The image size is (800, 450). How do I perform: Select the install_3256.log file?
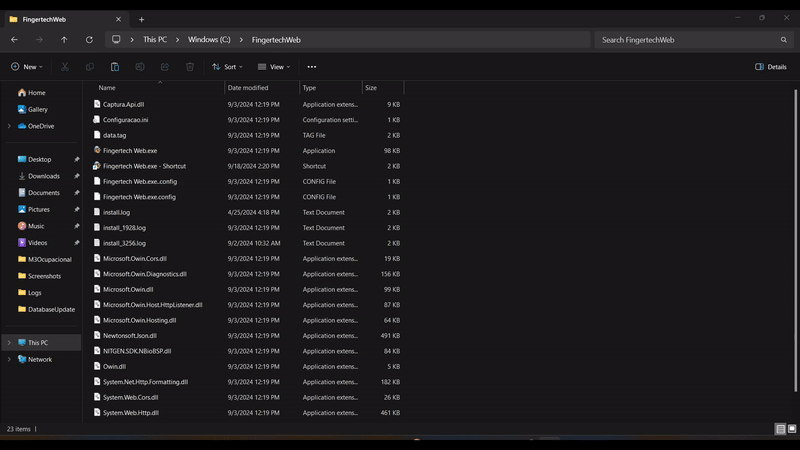(x=124, y=243)
